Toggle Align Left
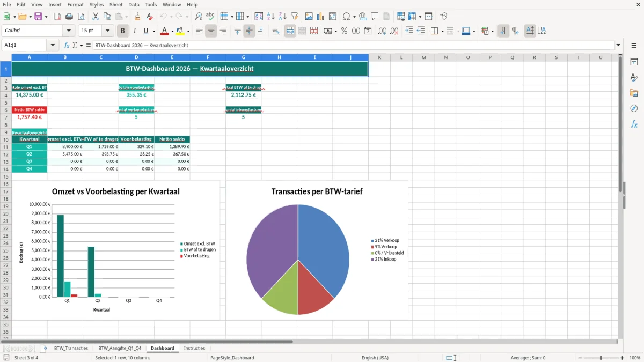Image resolution: width=644 pixels, height=362 pixels. tap(200, 31)
